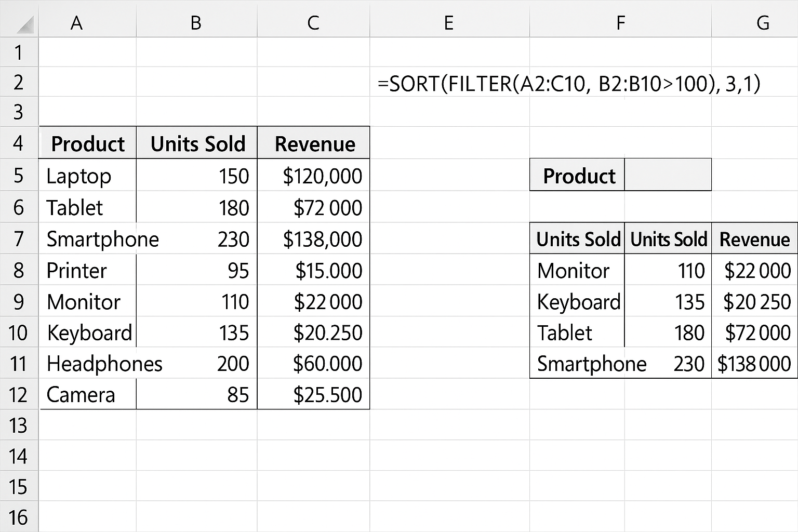Select row 14 header

tap(19, 456)
